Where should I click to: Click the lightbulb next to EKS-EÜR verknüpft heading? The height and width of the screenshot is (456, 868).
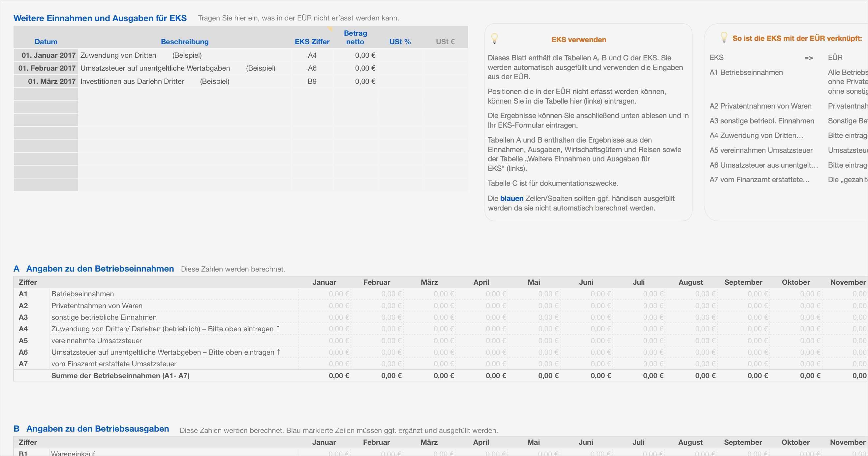coord(724,37)
